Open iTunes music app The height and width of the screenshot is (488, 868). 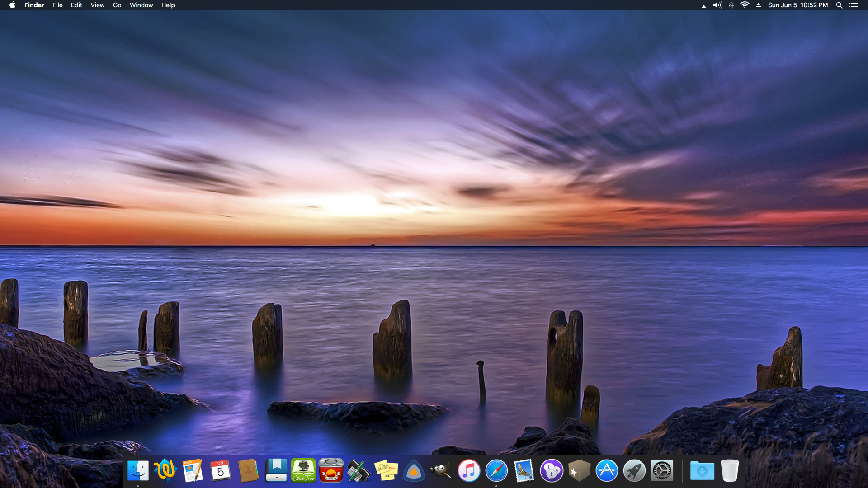(469, 471)
